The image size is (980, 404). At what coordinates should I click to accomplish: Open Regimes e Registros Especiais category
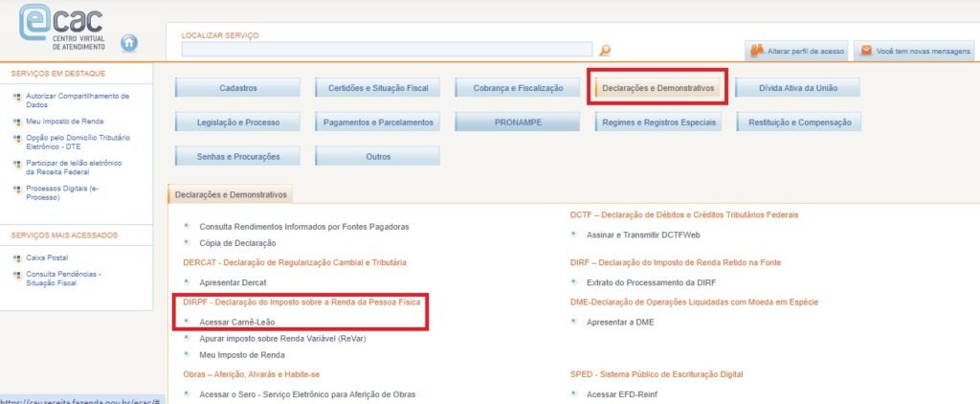pos(657,123)
